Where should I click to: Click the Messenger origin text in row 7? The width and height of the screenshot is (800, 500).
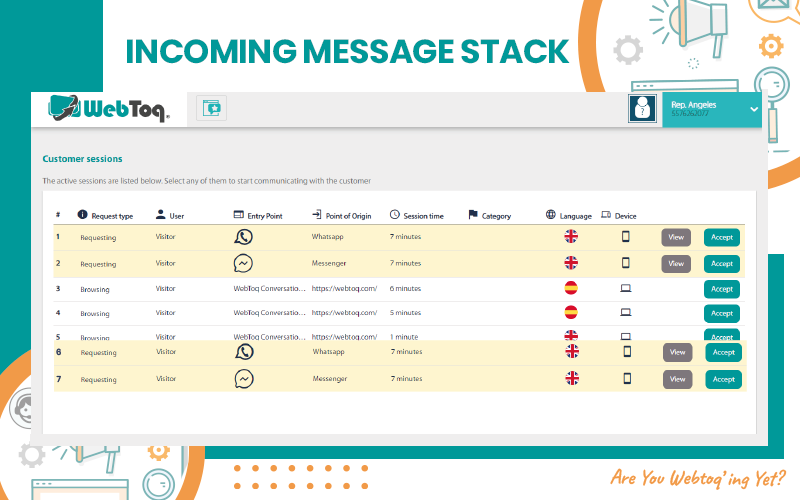click(x=330, y=379)
